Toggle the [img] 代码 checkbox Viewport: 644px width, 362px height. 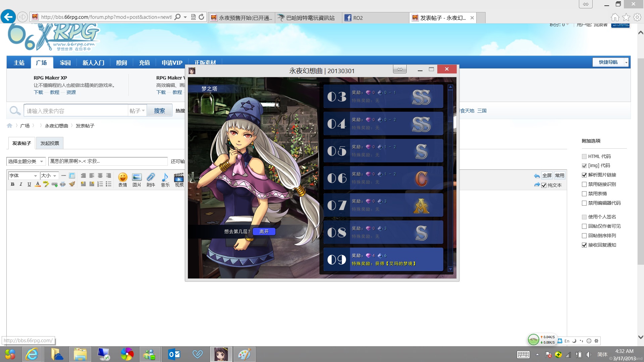pyautogui.click(x=584, y=166)
